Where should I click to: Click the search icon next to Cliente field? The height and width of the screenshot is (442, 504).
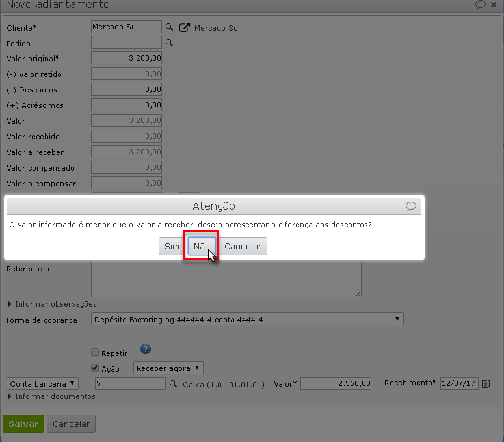tap(169, 27)
